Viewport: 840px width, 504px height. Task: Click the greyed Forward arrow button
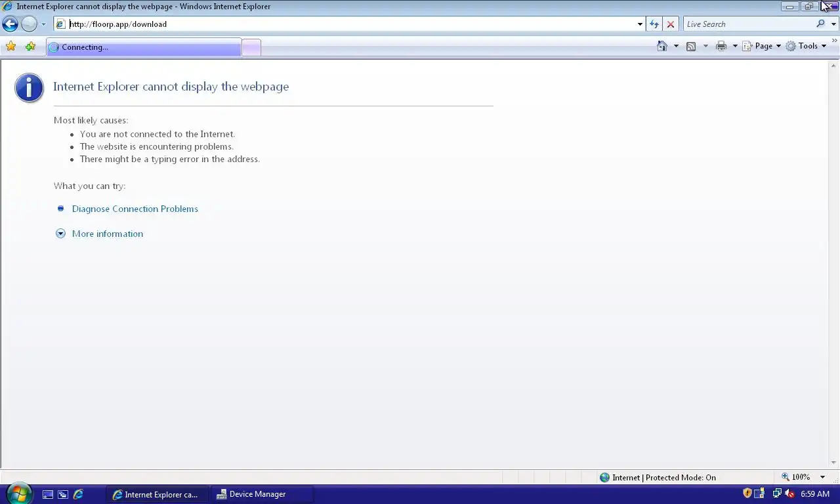pyautogui.click(x=29, y=24)
